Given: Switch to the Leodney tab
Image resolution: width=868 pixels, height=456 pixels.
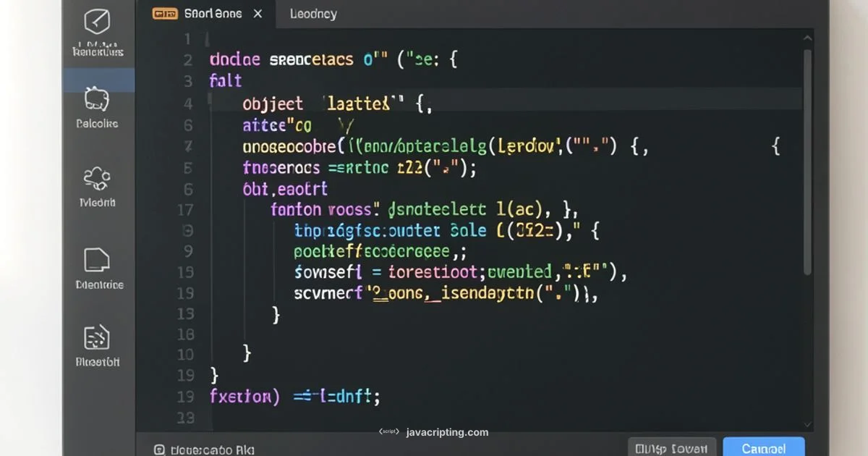Looking at the screenshot, I should click(313, 13).
